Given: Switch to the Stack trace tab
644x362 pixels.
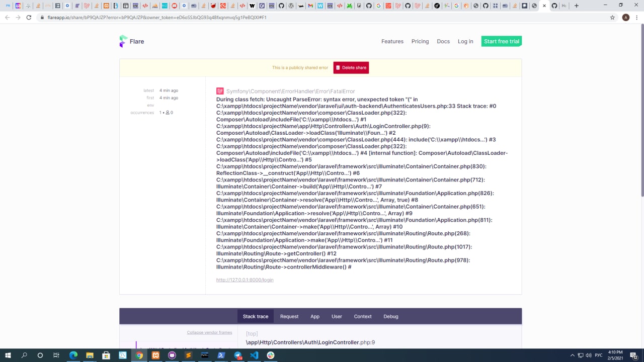Looking at the screenshot, I should click(256, 316).
